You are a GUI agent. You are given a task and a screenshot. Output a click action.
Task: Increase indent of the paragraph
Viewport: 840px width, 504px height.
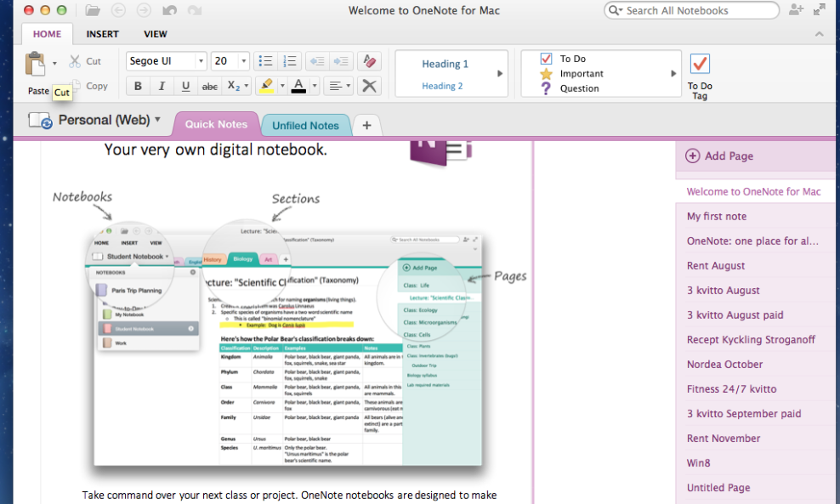click(341, 61)
